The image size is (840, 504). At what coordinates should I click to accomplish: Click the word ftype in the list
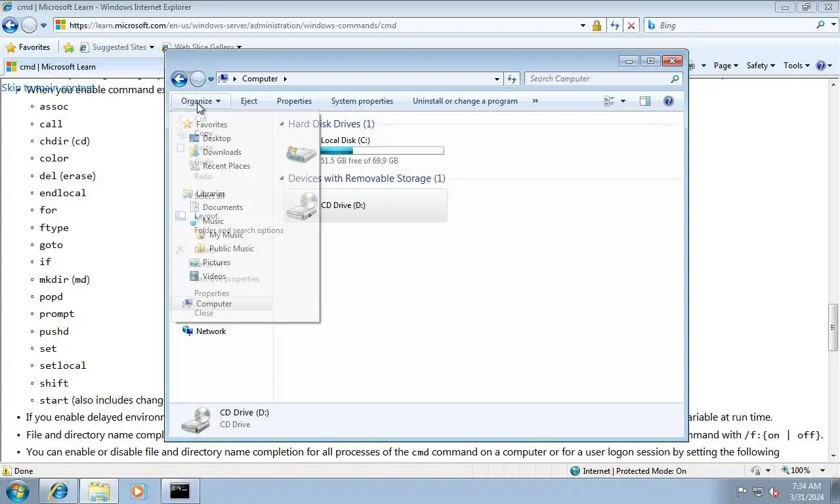click(x=54, y=228)
